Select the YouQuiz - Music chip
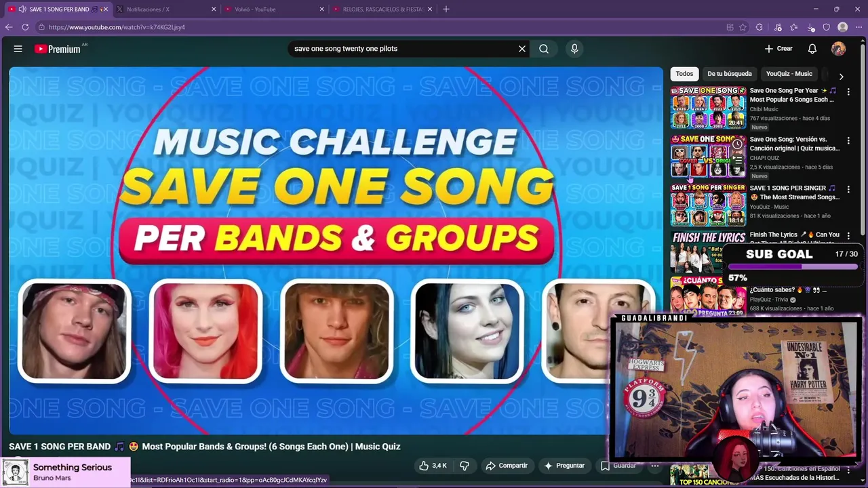This screenshot has width=868, height=488. click(789, 74)
